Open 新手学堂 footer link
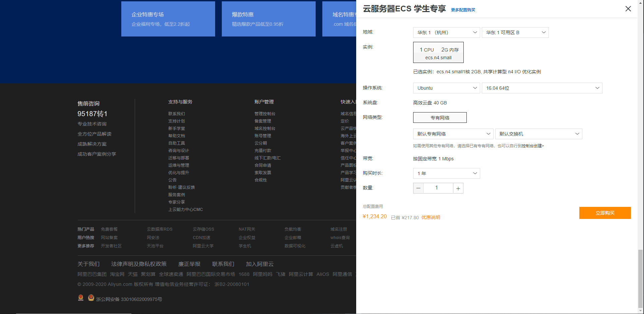 click(x=177, y=129)
